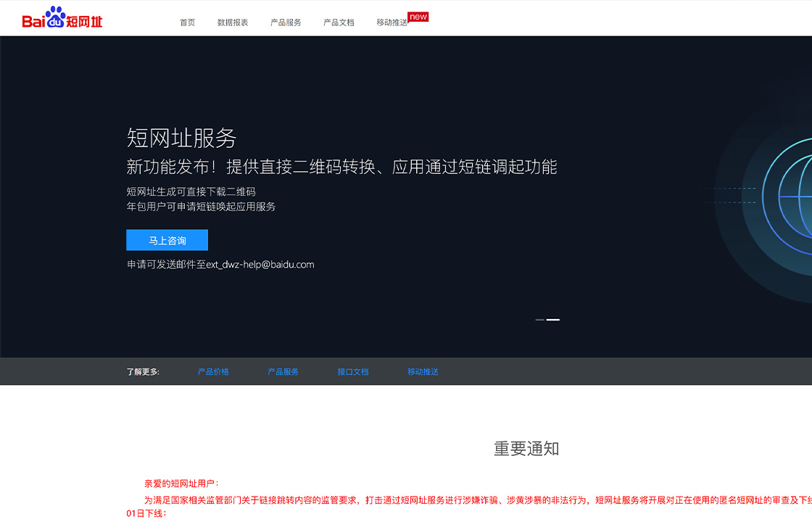This screenshot has height=522, width=812.
Task: Click the 亲爱的短网址用户 greeting text
Action: (181, 483)
